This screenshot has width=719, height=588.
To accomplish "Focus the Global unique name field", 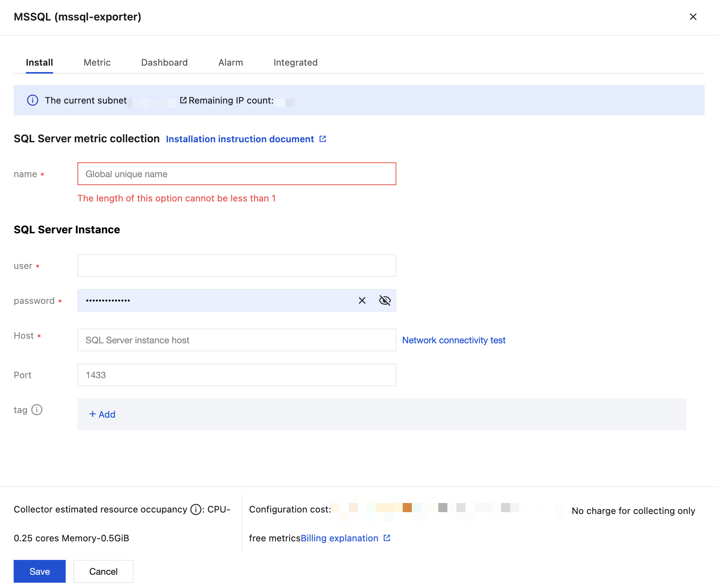I will [x=237, y=174].
